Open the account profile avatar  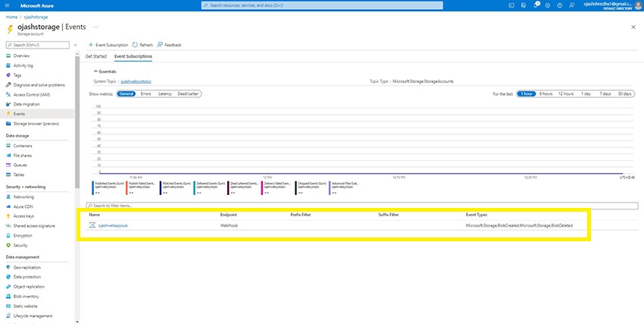(x=639, y=5)
